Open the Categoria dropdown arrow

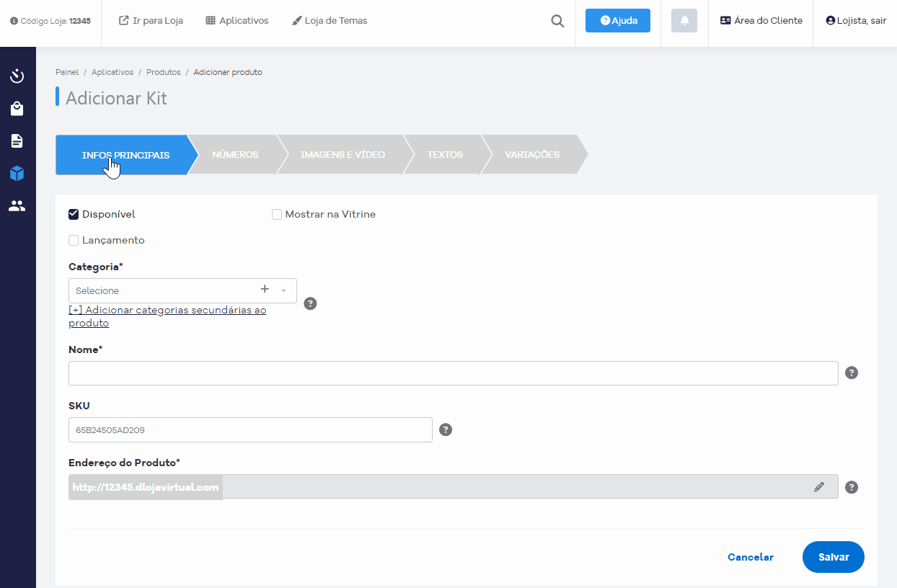(283, 290)
